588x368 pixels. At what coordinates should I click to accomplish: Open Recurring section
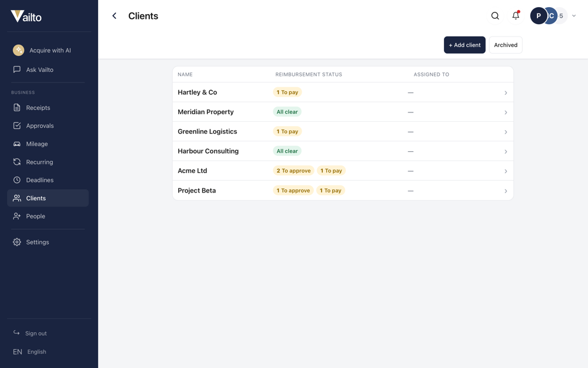[48, 162]
